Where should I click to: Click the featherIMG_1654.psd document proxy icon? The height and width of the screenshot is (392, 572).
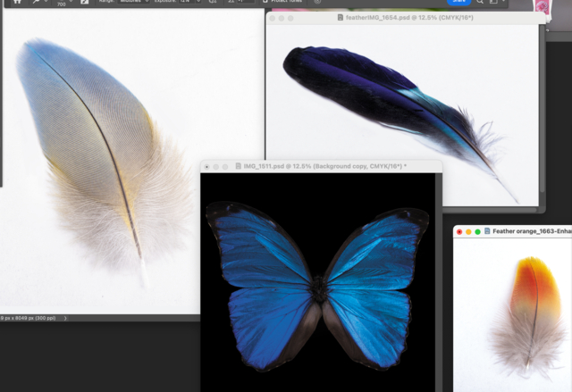(x=340, y=18)
